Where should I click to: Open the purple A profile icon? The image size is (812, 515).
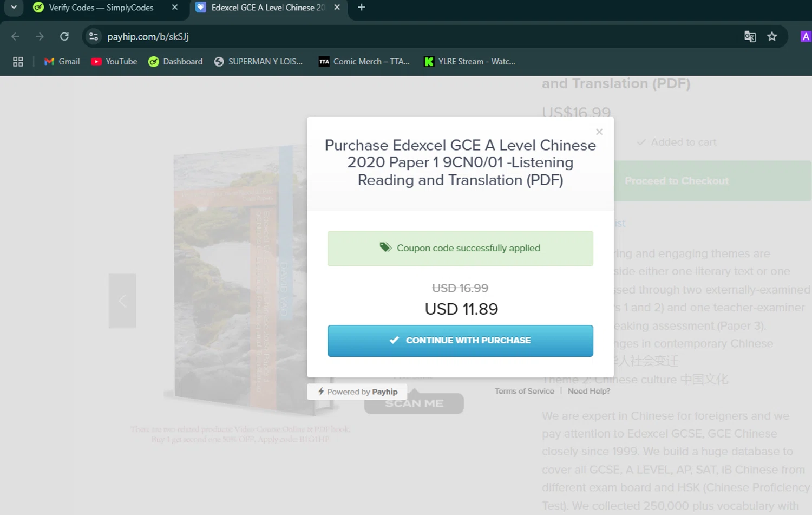click(x=806, y=36)
